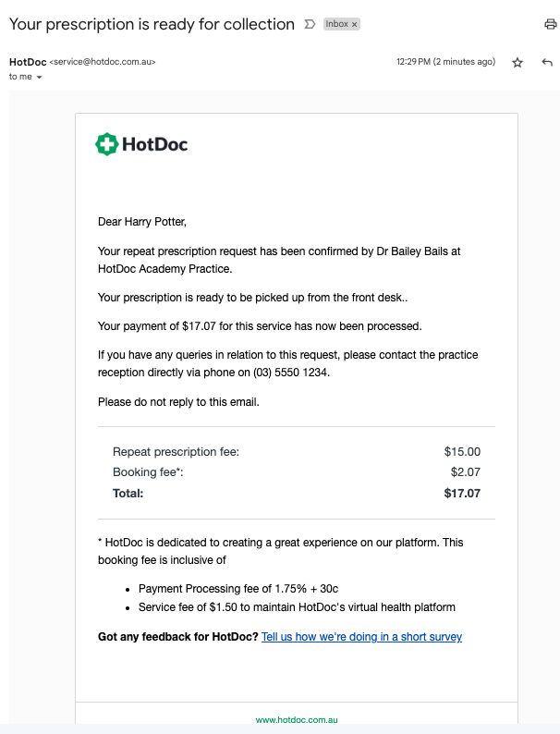Screen dimensions: 560x734
Task: Click the "Repeat prescription fee" label
Action: (x=176, y=452)
